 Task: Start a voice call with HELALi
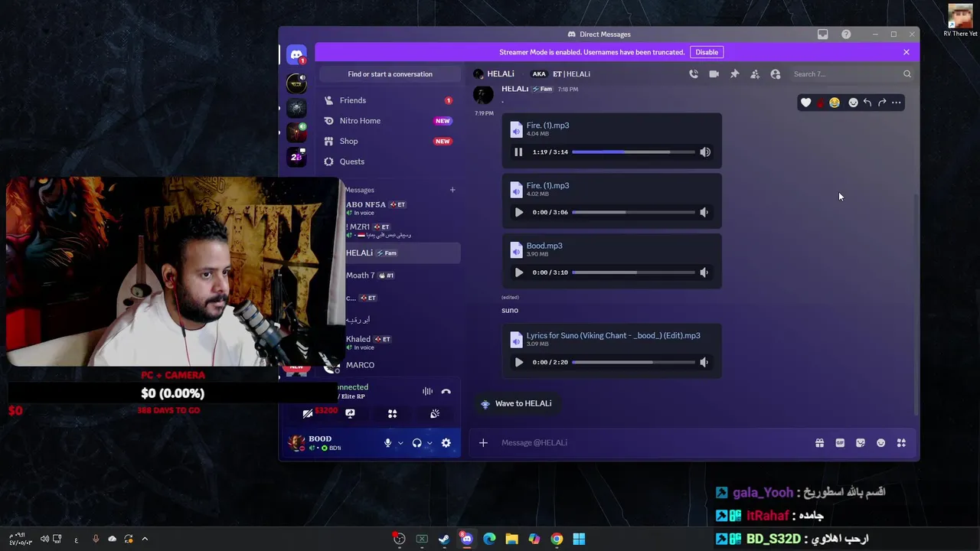coord(693,74)
